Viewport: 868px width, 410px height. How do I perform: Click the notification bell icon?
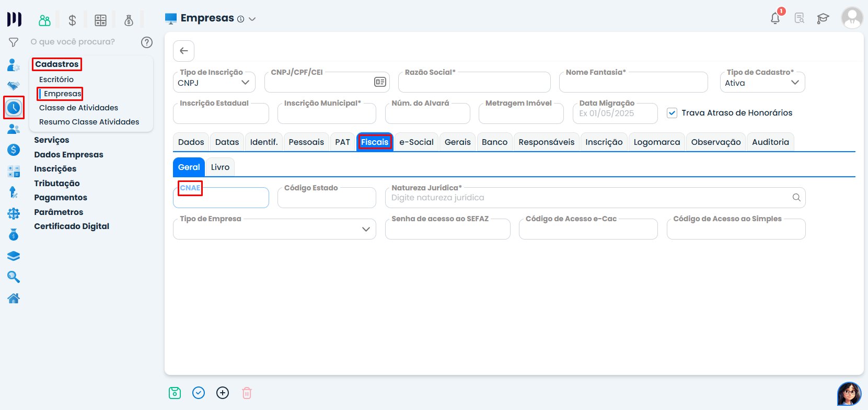[x=775, y=18]
